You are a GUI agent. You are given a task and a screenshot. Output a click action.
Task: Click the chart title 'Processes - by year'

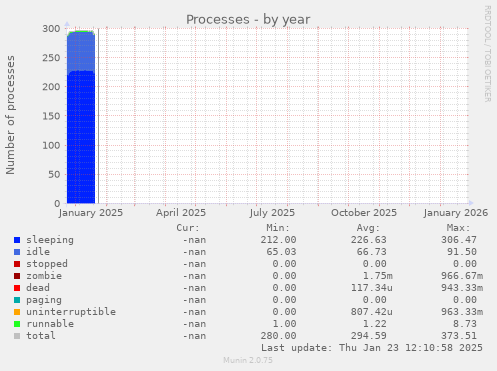248,20
